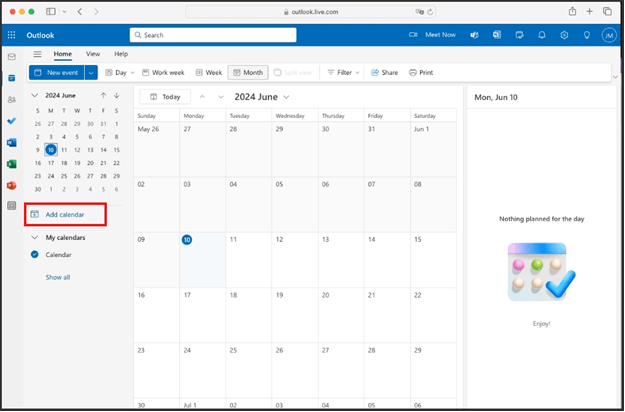The height and width of the screenshot is (412, 625).
Task: Select June 10 in the month grid
Action: (202, 260)
